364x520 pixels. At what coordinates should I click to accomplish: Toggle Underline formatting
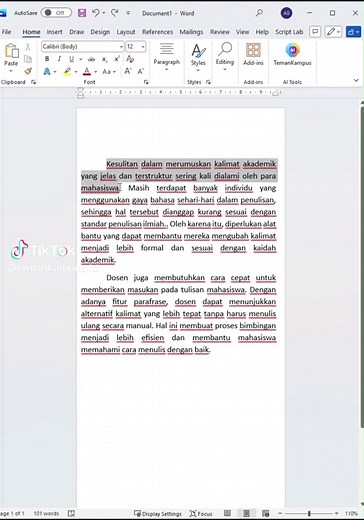pos(71,59)
